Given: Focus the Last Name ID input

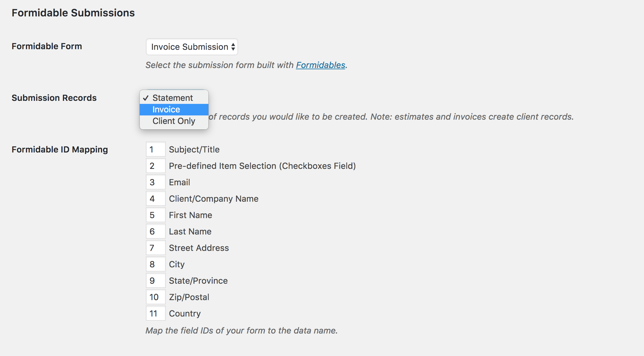Looking at the screenshot, I should [156, 231].
